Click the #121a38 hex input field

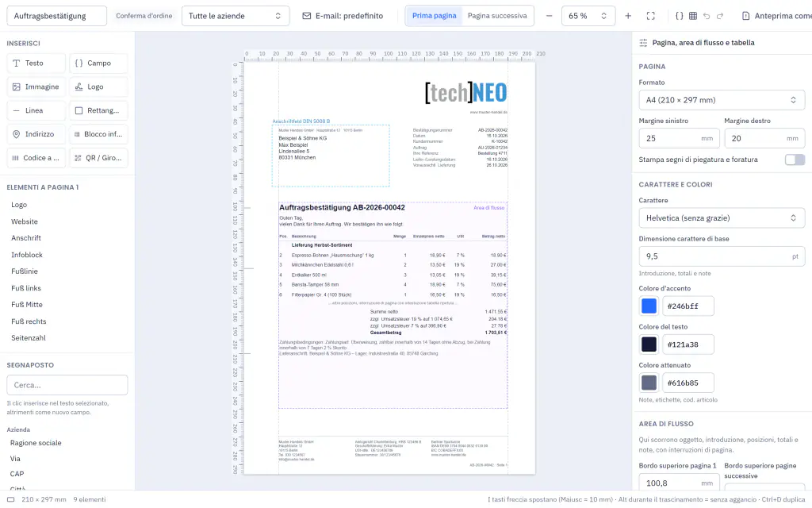point(688,344)
